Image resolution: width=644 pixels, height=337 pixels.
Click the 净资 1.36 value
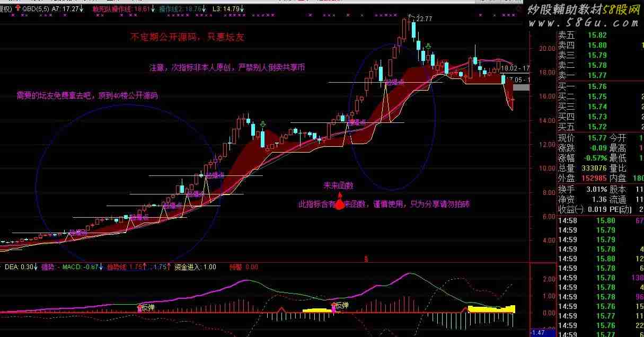click(598, 199)
